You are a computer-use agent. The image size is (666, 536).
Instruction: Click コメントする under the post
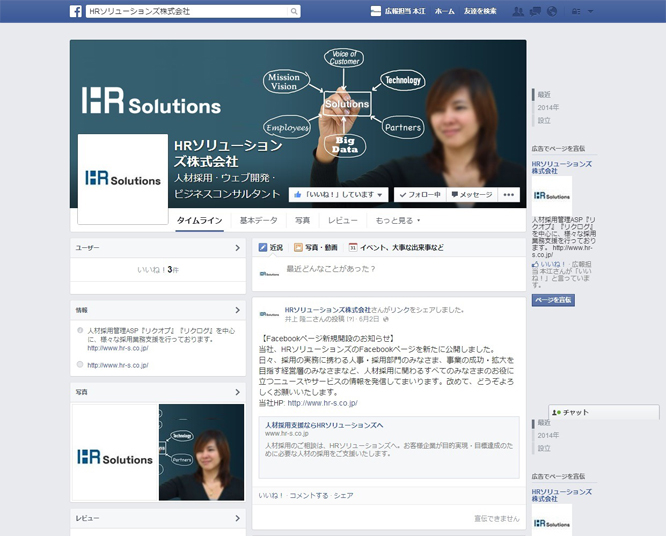tap(309, 496)
